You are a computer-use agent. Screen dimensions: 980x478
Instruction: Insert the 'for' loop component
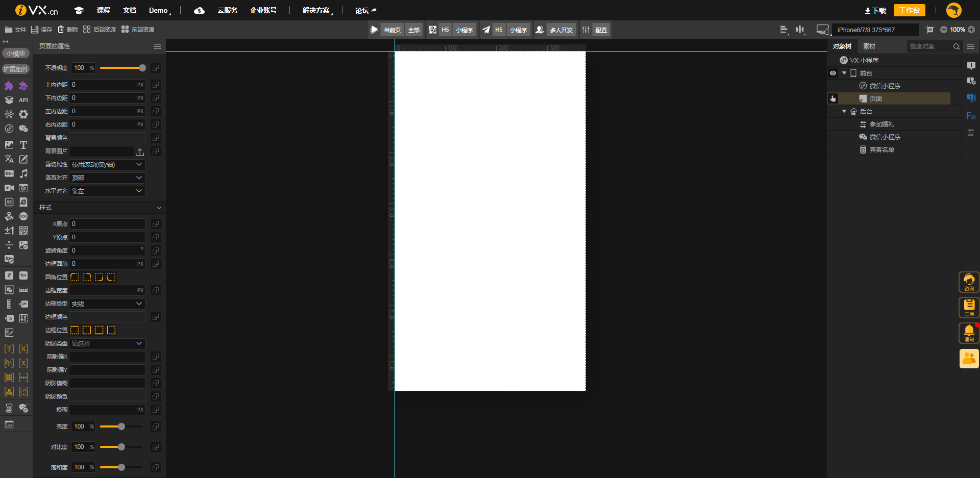(x=23, y=275)
